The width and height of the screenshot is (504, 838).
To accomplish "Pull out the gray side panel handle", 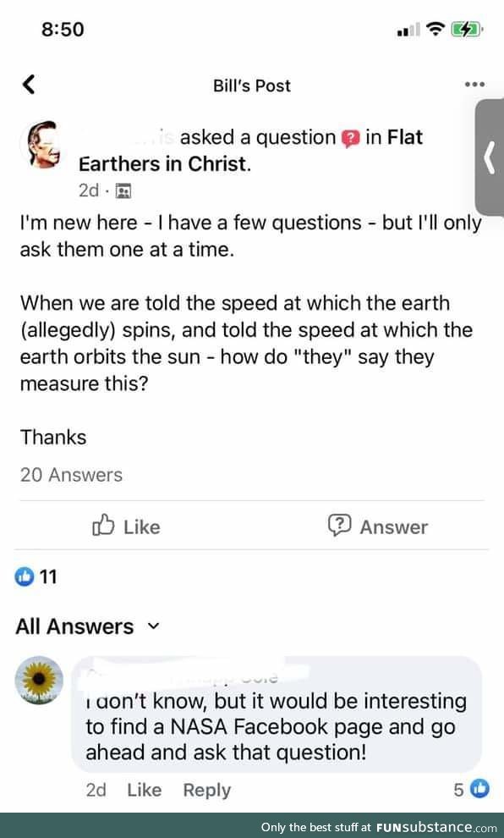I will point(489,157).
